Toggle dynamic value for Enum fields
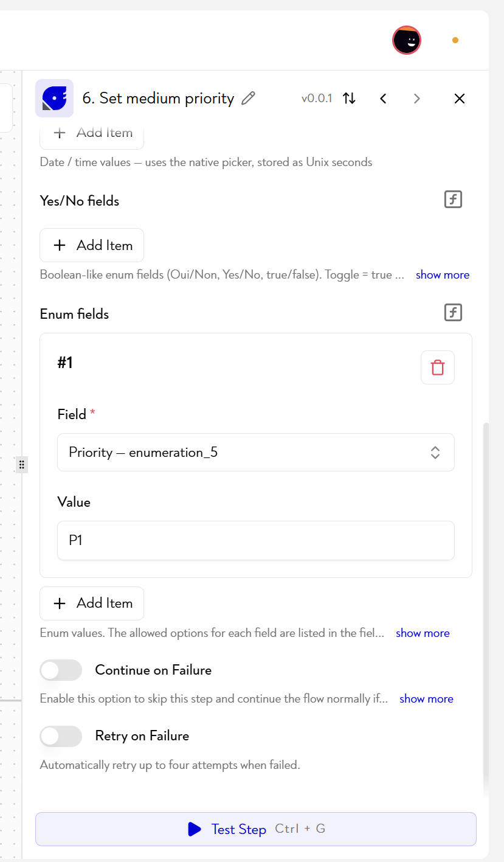504x862 pixels. click(453, 313)
